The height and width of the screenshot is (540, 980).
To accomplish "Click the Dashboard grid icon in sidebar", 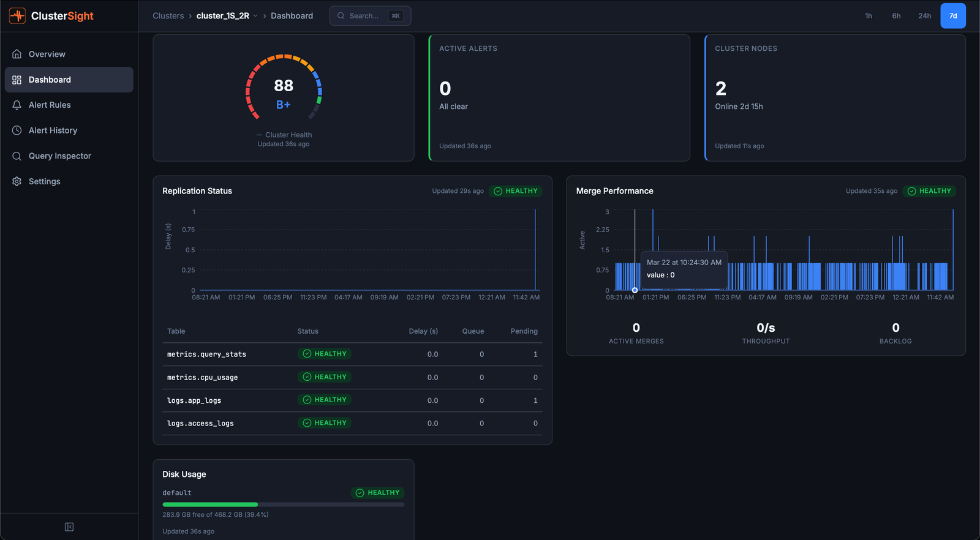I will [x=17, y=80].
